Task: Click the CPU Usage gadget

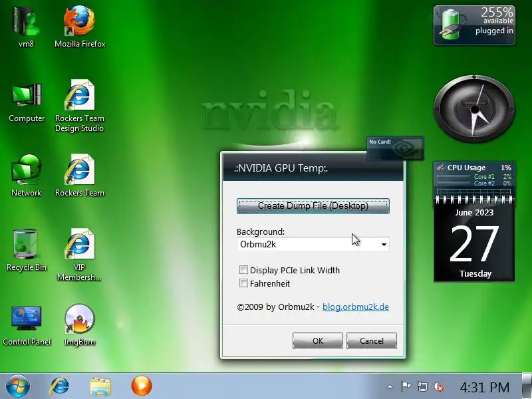Action: pos(474,178)
